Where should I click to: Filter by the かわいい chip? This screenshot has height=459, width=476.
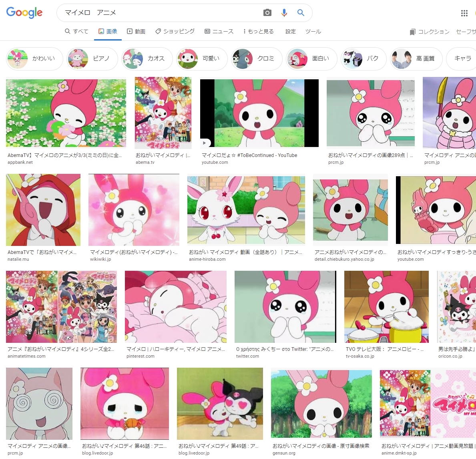[x=34, y=58]
